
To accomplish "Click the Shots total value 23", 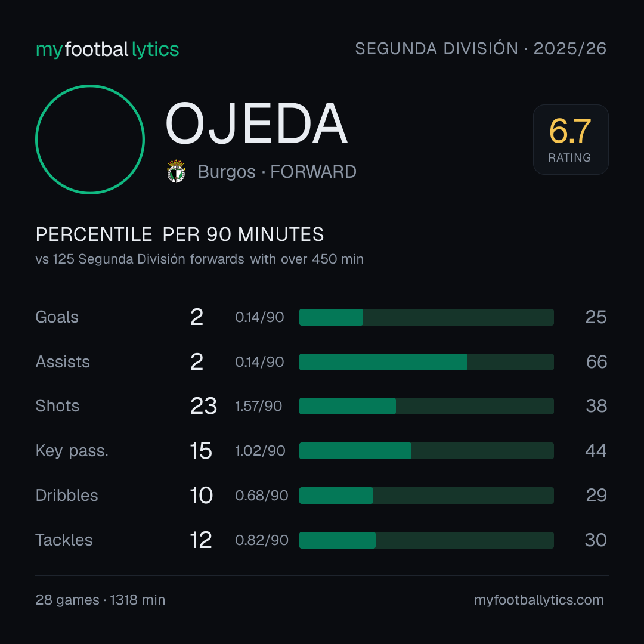I will 203,406.
